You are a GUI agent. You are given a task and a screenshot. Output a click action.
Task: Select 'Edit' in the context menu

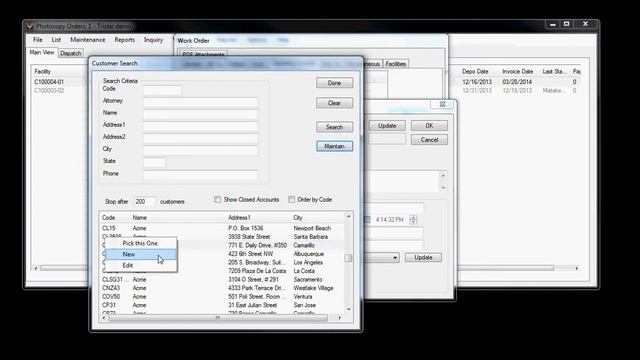pos(141,265)
